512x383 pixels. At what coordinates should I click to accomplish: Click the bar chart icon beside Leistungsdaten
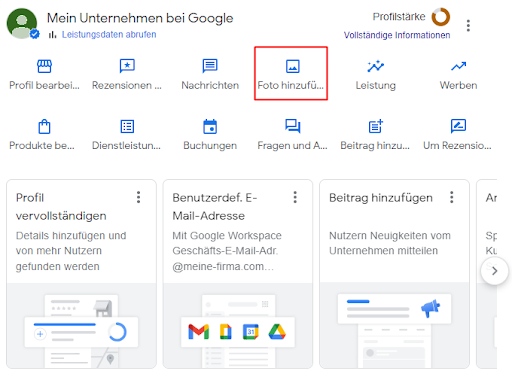52,34
